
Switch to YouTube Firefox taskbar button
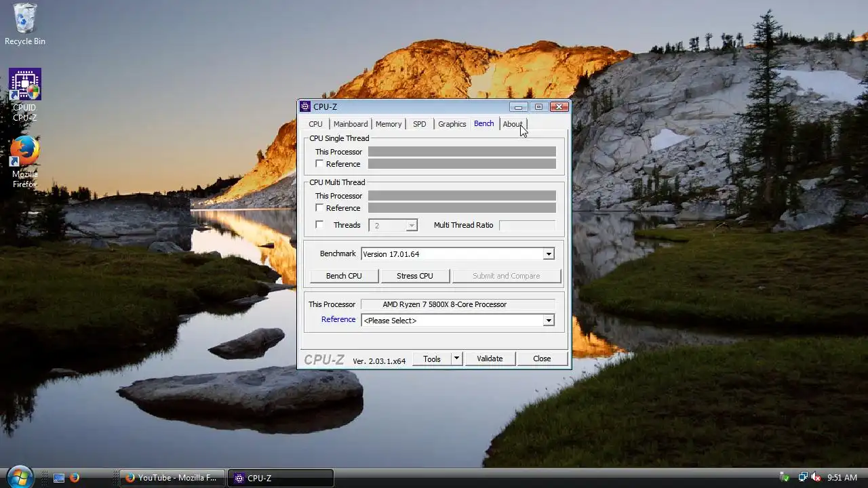172,478
